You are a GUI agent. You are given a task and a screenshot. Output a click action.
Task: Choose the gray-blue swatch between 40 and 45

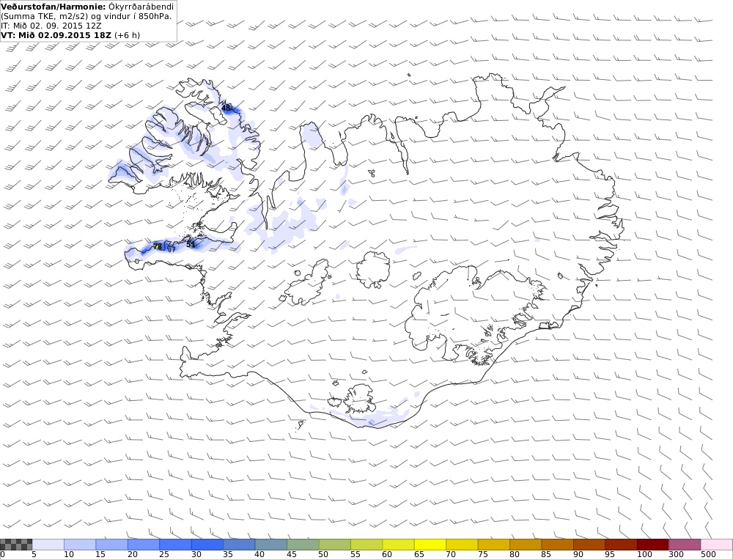pos(271,544)
